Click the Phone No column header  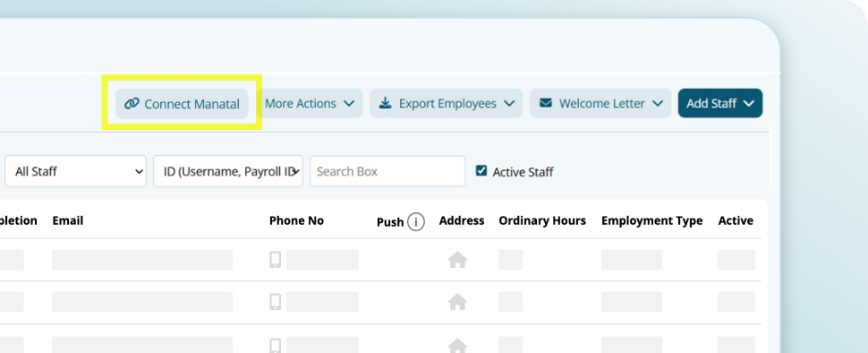pyautogui.click(x=297, y=220)
